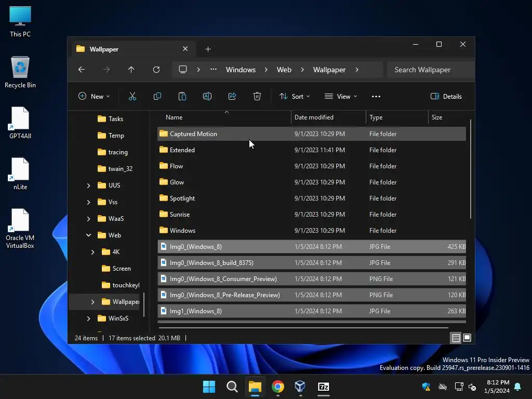Expand the 4K folder in tree
This screenshot has width=532, height=399.
[x=92, y=252]
